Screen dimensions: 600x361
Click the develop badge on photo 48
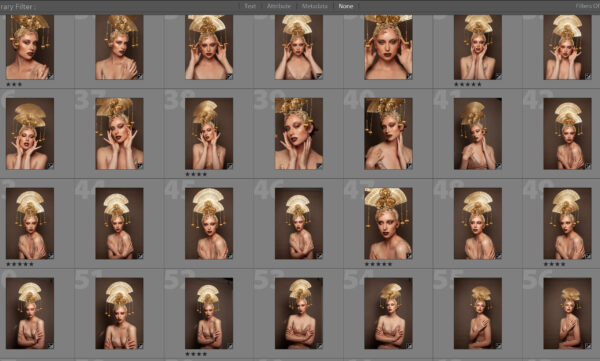(499, 256)
